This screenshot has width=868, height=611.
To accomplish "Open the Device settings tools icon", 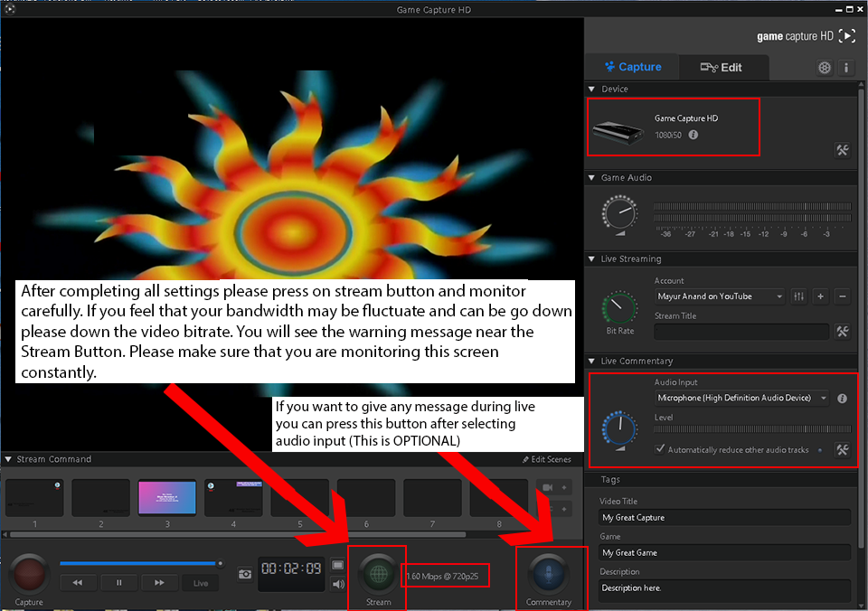I will click(x=843, y=150).
